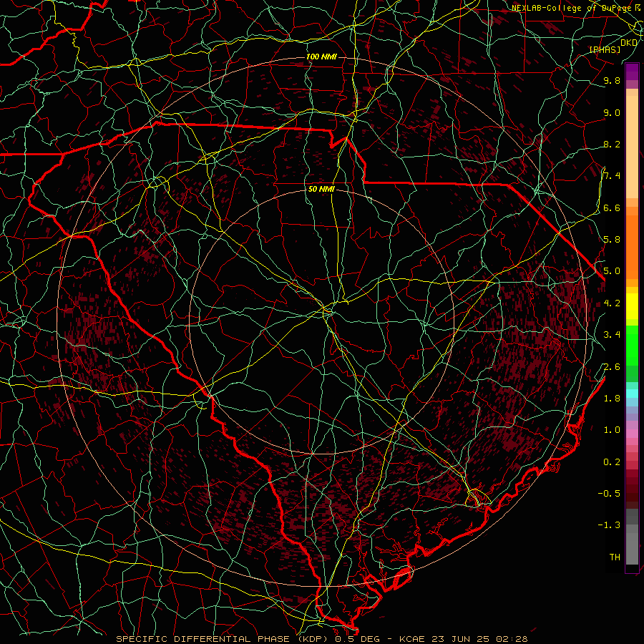
Task: Click the purple top band of the color bar
Action: [632, 72]
